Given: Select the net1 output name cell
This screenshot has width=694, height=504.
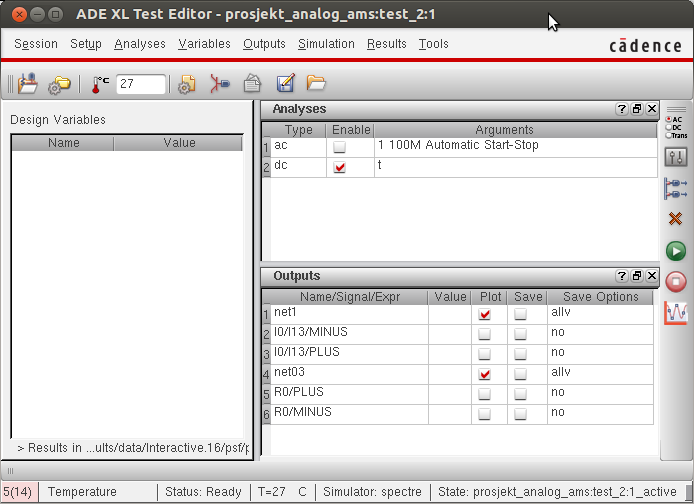Looking at the screenshot, I should click(x=349, y=314).
